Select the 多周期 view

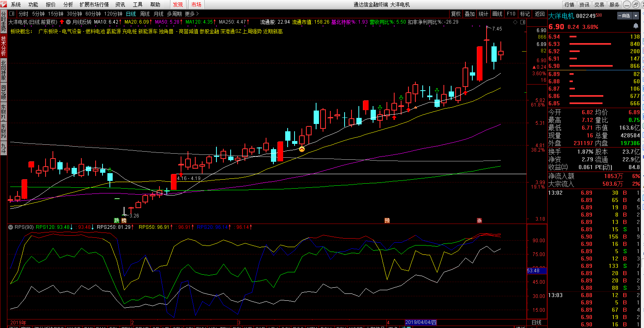pyautogui.click(x=174, y=14)
